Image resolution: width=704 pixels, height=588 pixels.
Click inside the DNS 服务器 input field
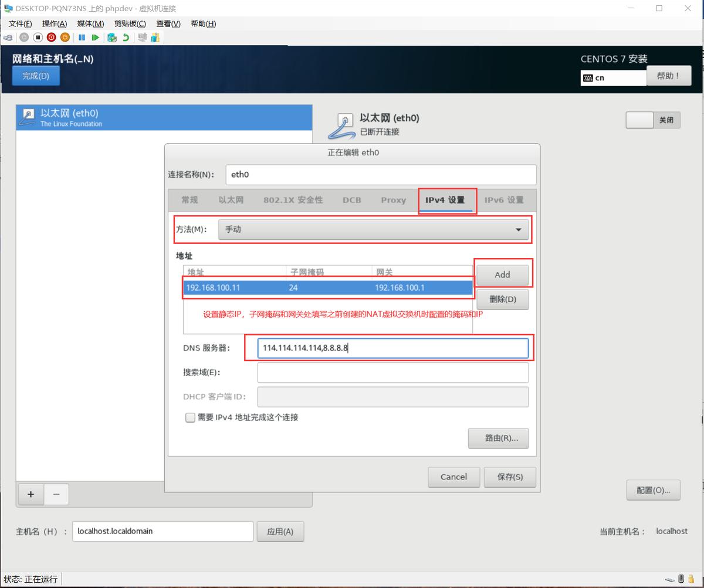393,348
